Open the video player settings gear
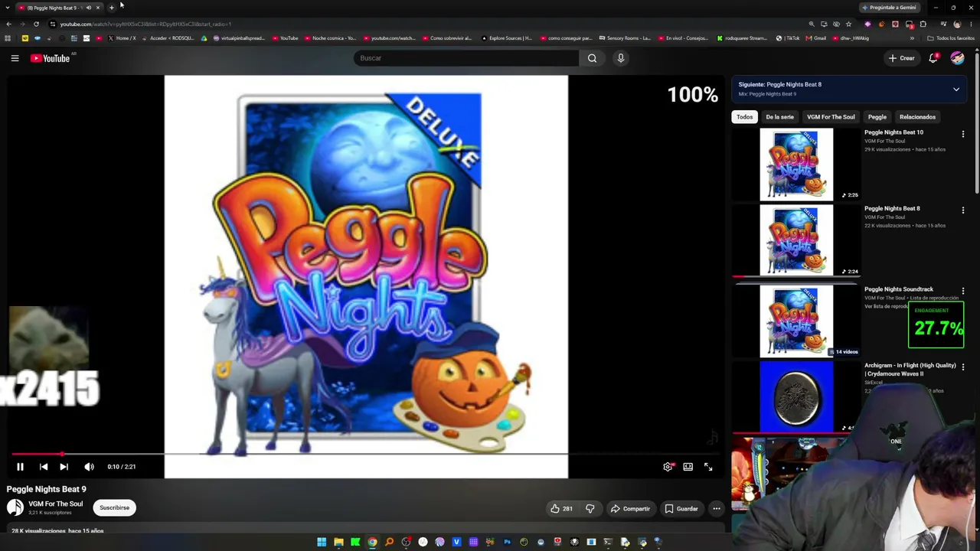This screenshot has height=551, width=980. [668, 467]
